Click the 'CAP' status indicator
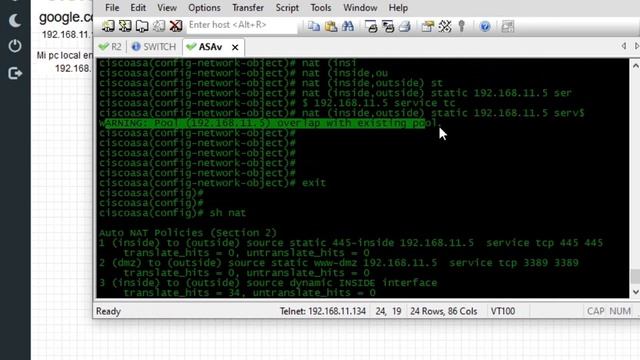 (x=596, y=311)
